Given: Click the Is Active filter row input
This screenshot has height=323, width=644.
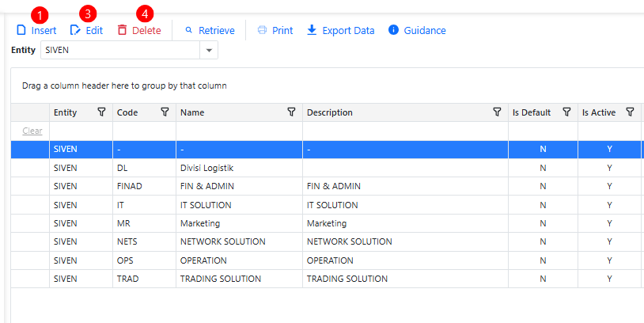Looking at the screenshot, I should click(x=610, y=131).
